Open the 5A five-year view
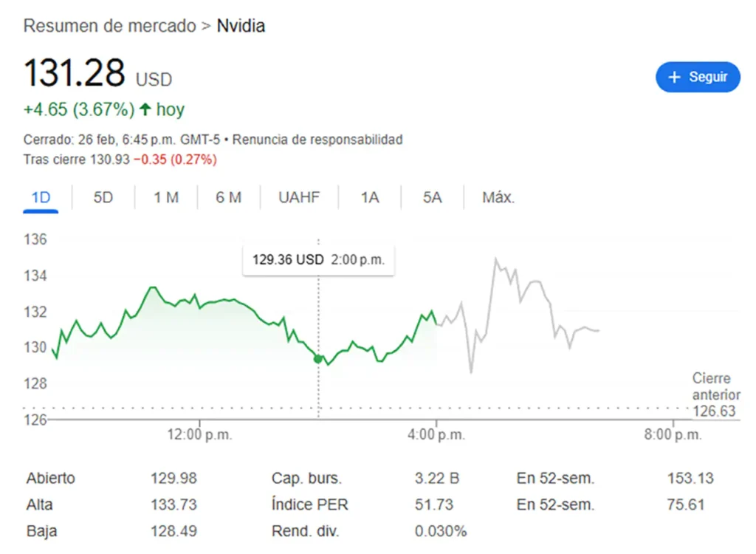Image resolution: width=756 pixels, height=554 pixels. [430, 197]
